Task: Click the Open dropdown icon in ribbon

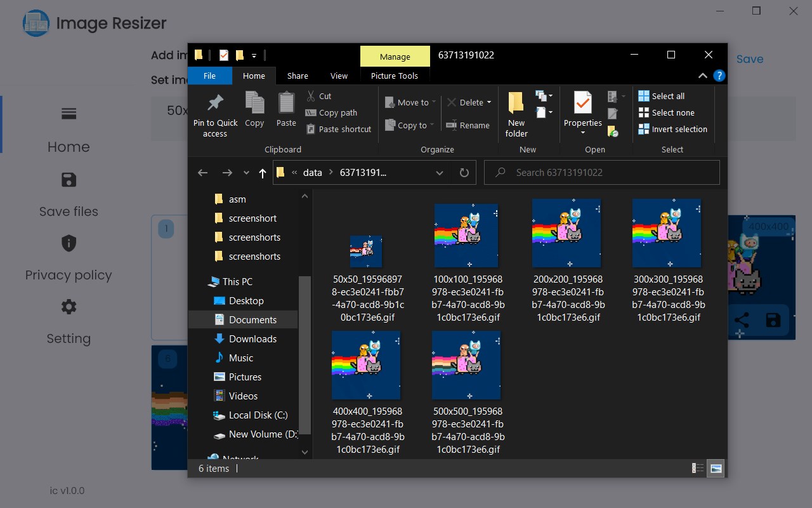Action: 617,97
